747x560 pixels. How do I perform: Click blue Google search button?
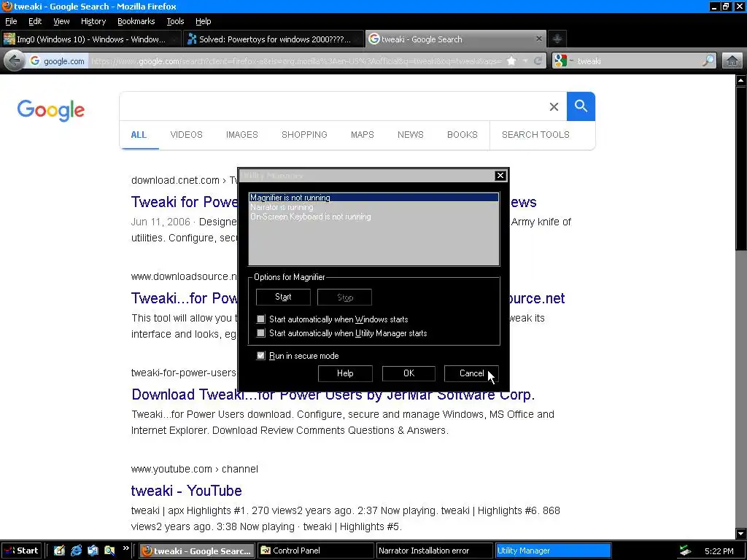(581, 106)
